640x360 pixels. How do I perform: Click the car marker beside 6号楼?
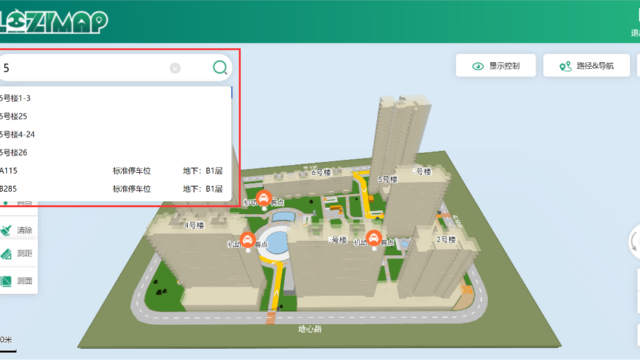tap(264, 198)
